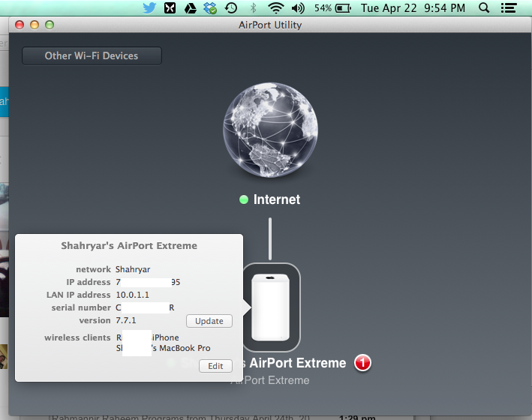Select the LAN IP address 10.0.1.1
532x420 pixels.
132,295
